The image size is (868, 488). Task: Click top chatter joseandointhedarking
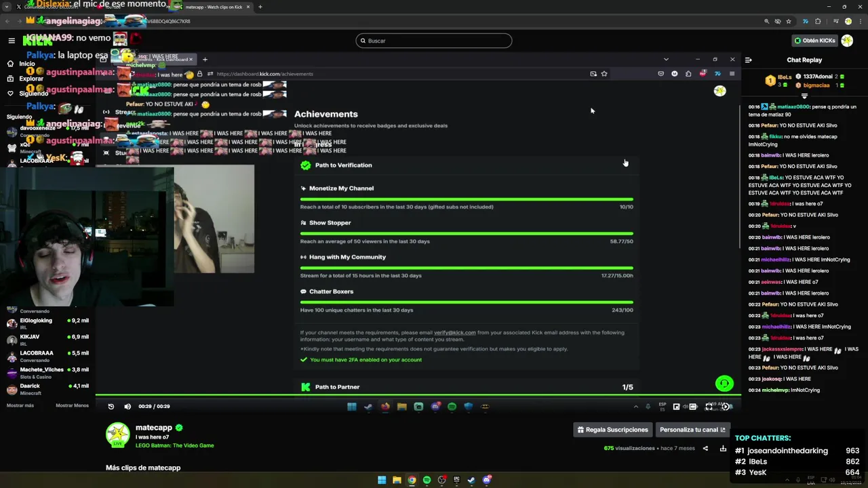tap(787, 451)
